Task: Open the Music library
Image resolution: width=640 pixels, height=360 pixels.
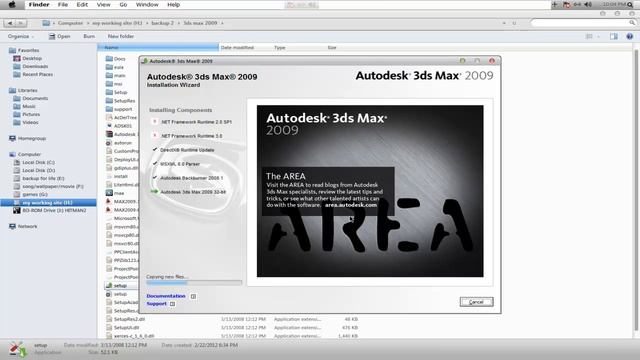Action: point(24,107)
